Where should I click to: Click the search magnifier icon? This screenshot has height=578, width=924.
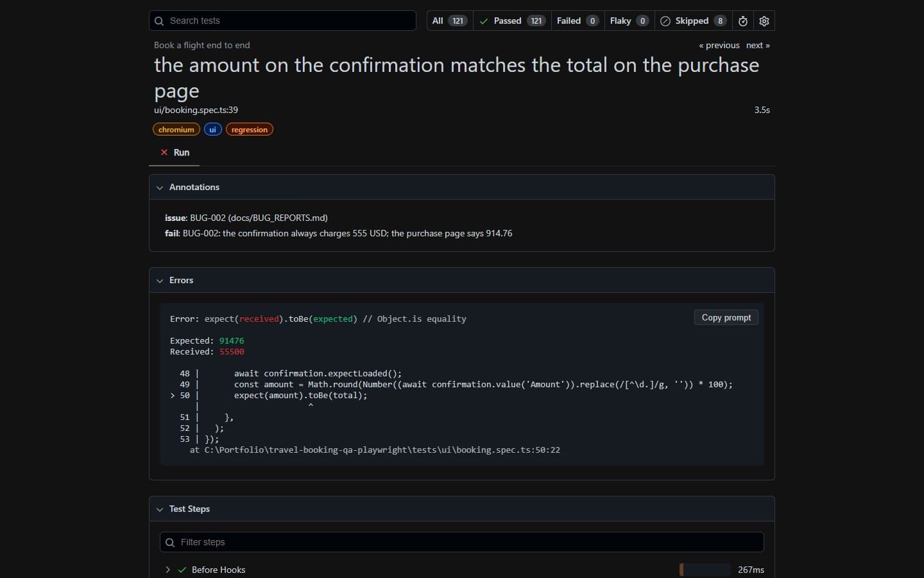coord(159,21)
